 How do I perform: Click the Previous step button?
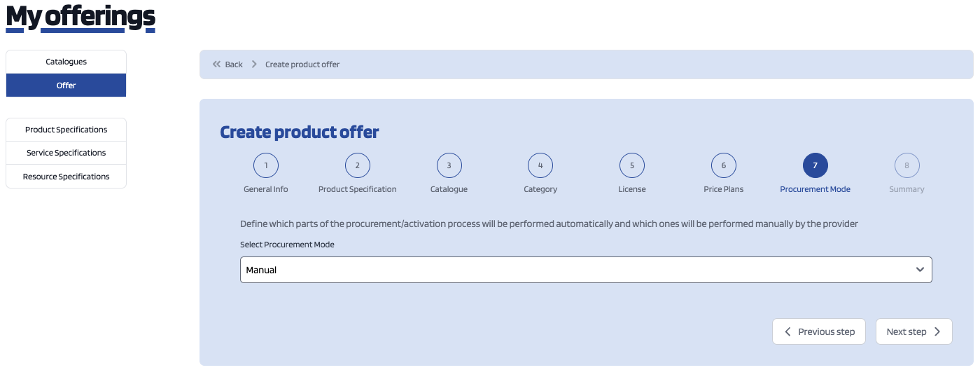(819, 331)
